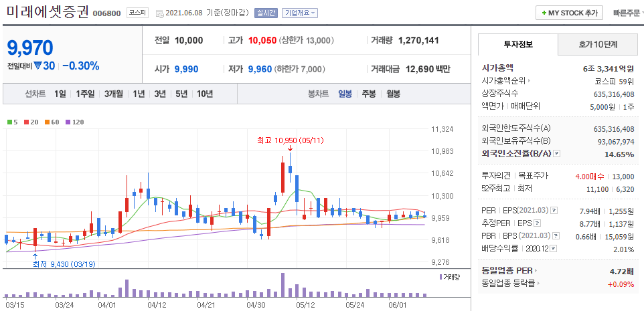Click the 최저 9,430 (03/19) chart marker
This screenshot has height=311, width=644.
pos(64,264)
